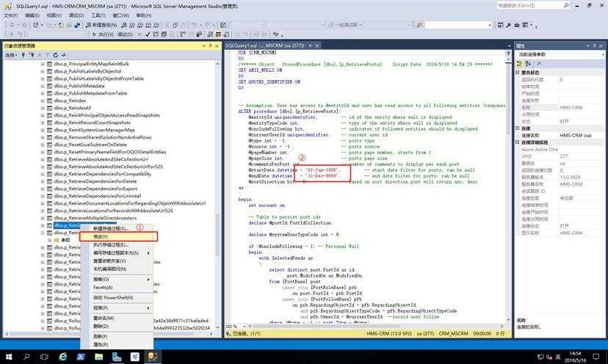The width and height of the screenshot is (608, 364).
Task: Expand dbo.p_PrincipalEntityMapReinitBulk node
Action: [x=43, y=64]
